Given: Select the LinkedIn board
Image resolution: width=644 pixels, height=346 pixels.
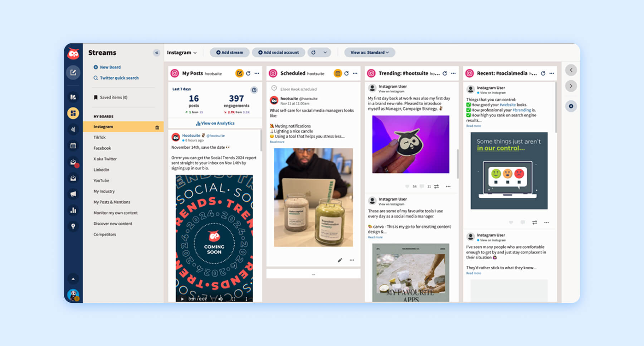Looking at the screenshot, I should 101,170.
